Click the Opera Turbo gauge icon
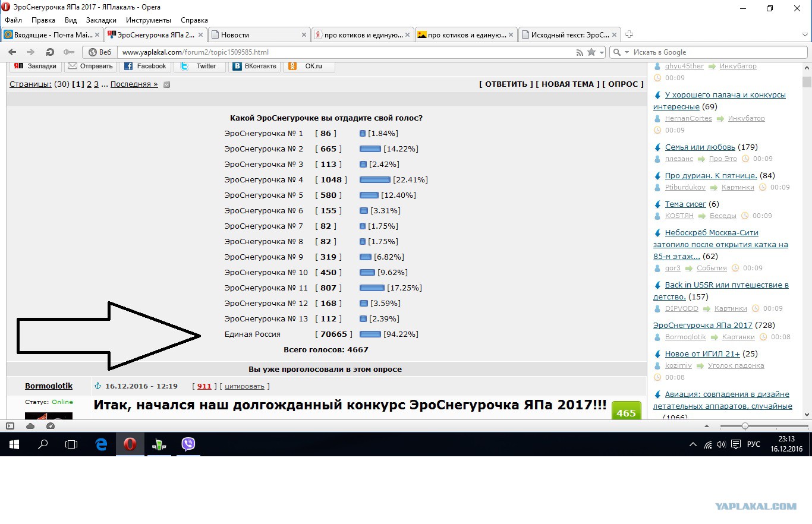 click(x=51, y=426)
